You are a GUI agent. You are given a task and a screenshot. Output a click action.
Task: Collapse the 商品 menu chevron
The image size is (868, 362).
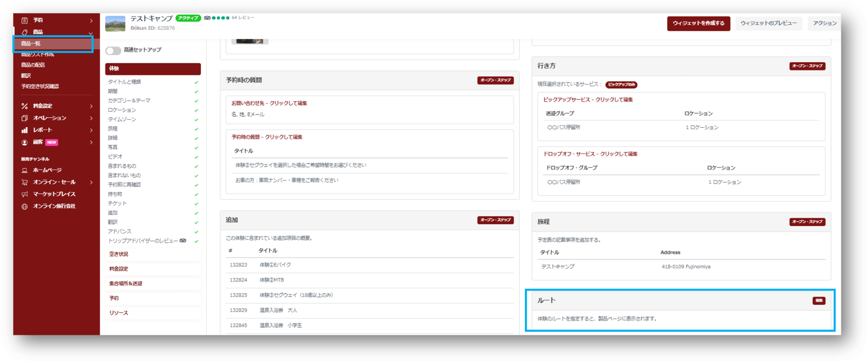point(91,33)
